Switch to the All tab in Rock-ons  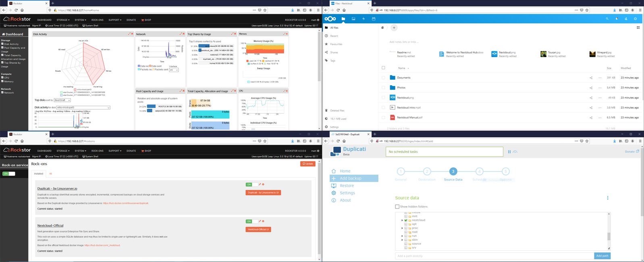50,174
